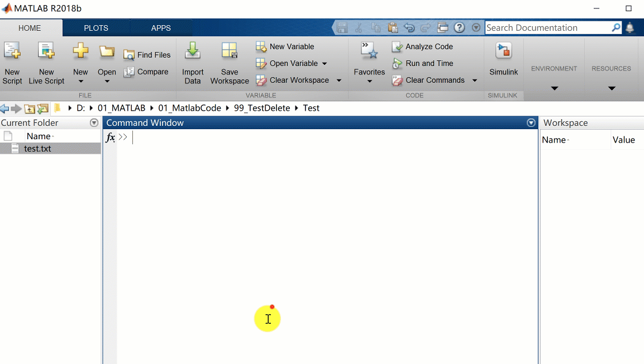Click the Workspace panel title
Screen dimensions: 644x364
(566, 122)
